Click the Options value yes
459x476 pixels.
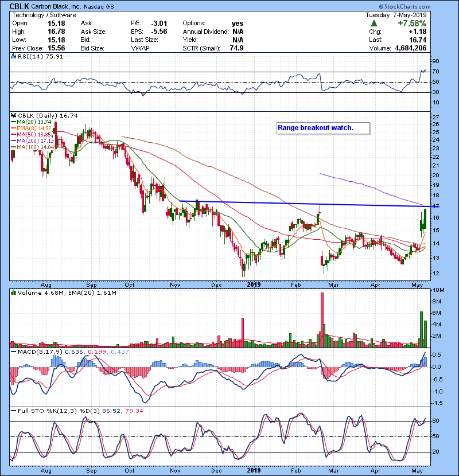point(238,24)
